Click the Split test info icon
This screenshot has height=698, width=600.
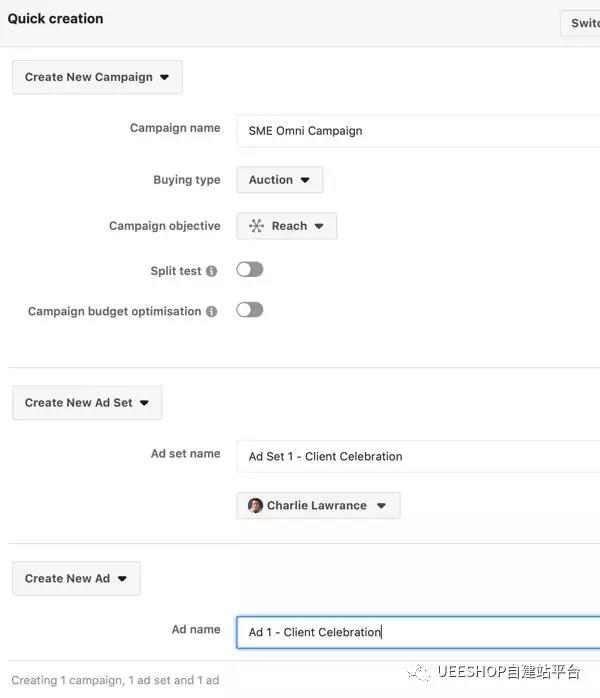tap(212, 272)
